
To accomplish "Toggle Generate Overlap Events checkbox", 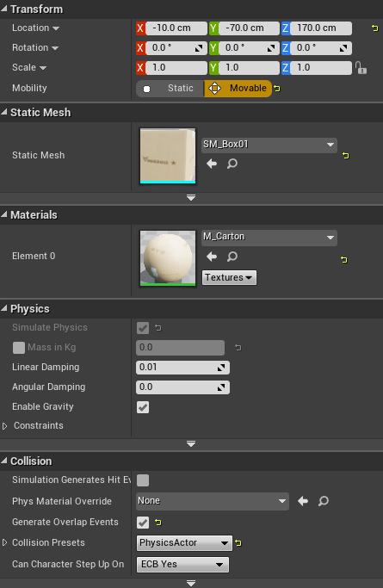I will [143, 523].
